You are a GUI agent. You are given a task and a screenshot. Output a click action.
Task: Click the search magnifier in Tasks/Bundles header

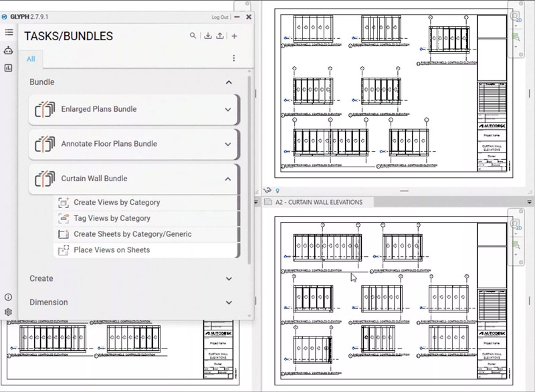193,36
